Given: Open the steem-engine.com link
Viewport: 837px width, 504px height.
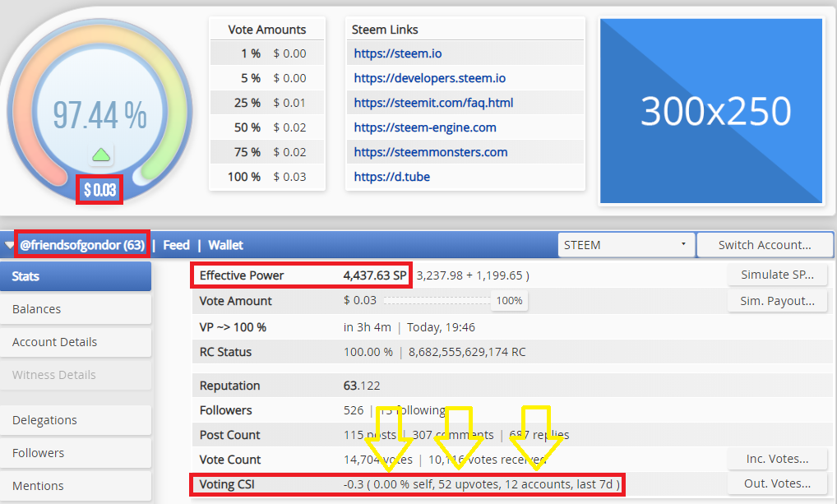Looking at the screenshot, I should (425, 127).
